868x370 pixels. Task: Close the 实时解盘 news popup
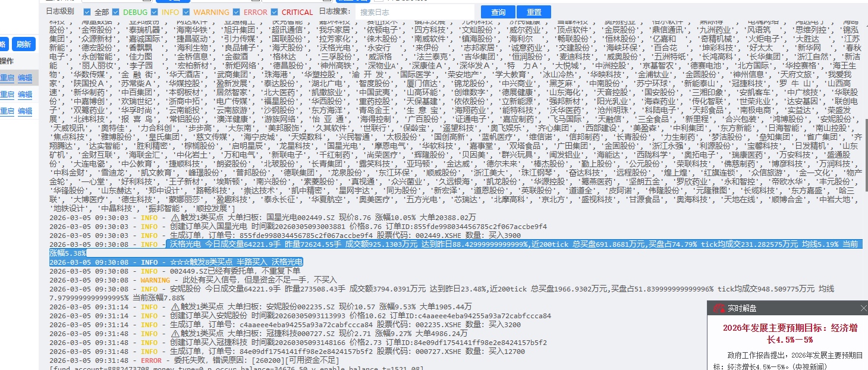(x=864, y=308)
